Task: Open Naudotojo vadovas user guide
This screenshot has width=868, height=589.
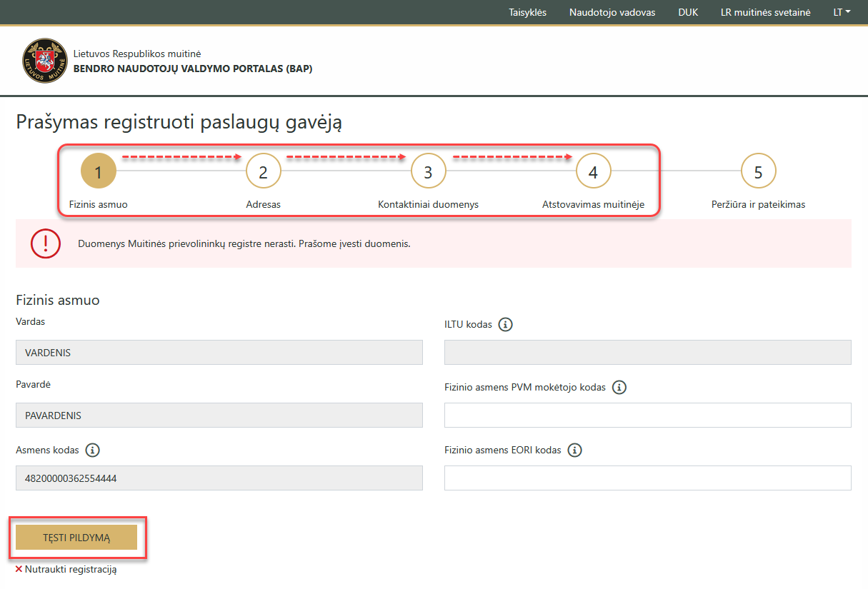Action: tap(612, 12)
